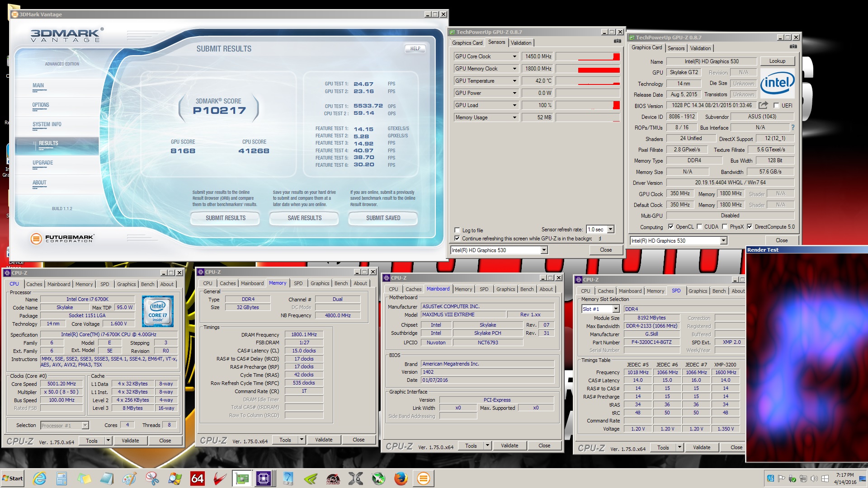
Task: Open the Validation tab in GPU-Z sensors window
Action: tap(521, 43)
